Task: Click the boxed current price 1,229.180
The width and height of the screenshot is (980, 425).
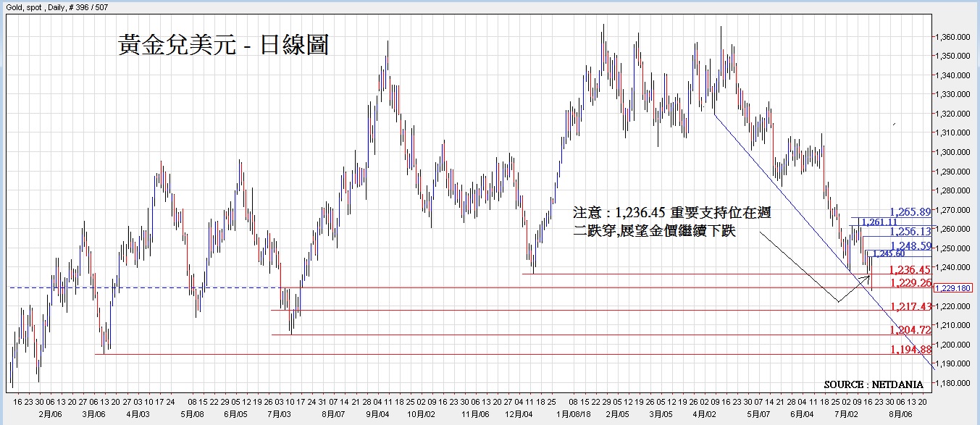Action: [952, 288]
